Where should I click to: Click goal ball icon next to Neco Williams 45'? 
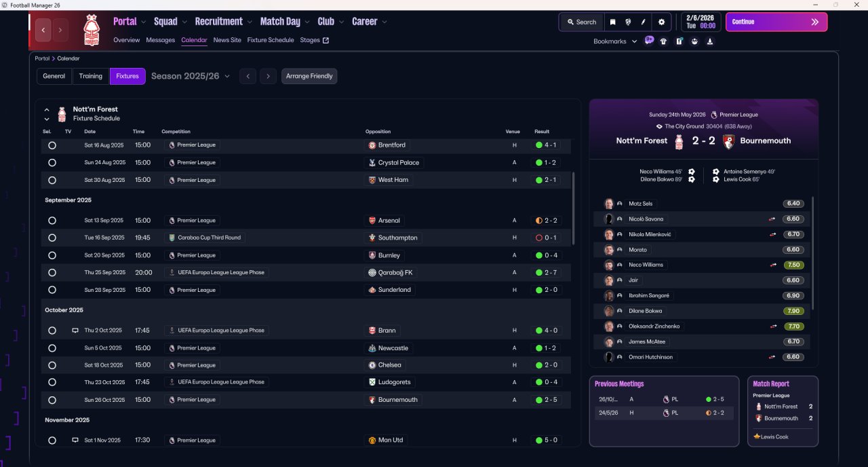coord(691,172)
